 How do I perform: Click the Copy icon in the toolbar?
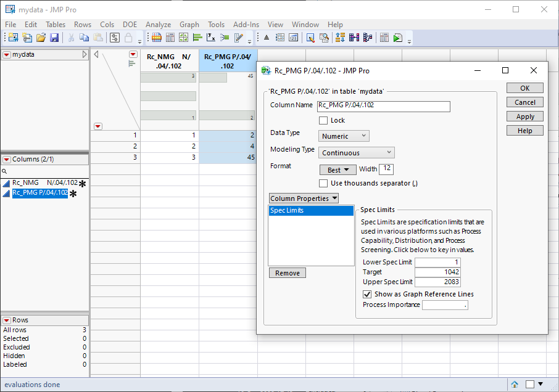(x=84, y=38)
